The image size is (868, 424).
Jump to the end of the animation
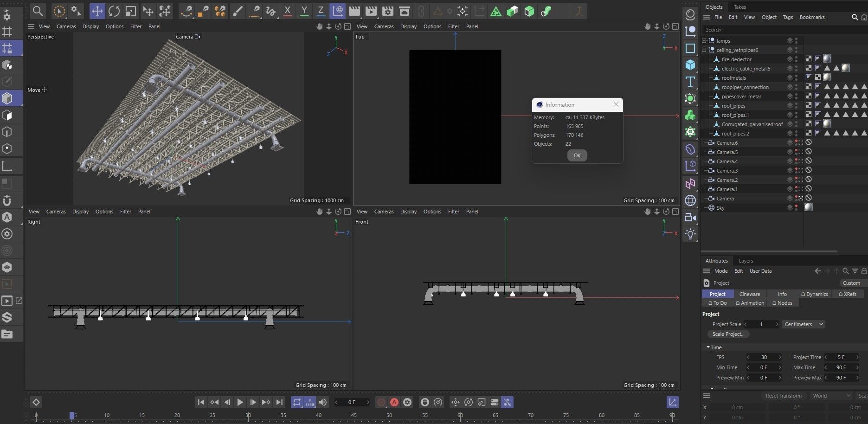click(279, 402)
